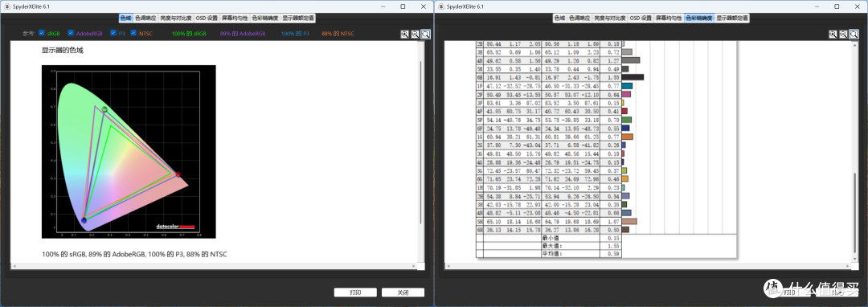Click the green '100% 的 sRGB' result label
This screenshot has width=868, height=307.
coord(189,34)
